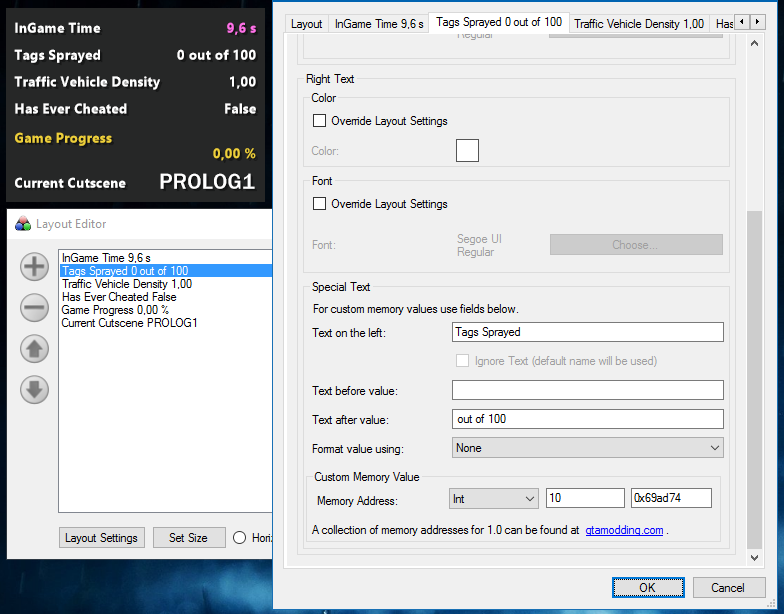
Task: Click the memory offset field containing 10
Action: 585,498
